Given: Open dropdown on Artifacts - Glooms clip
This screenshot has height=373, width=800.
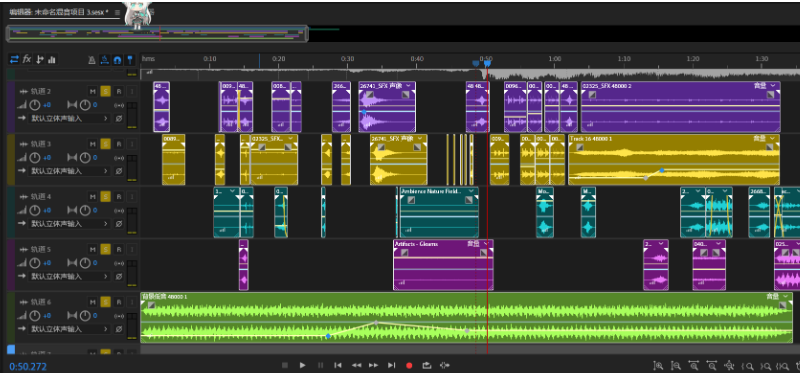Looking at the screenshot, I should [486, 244].
